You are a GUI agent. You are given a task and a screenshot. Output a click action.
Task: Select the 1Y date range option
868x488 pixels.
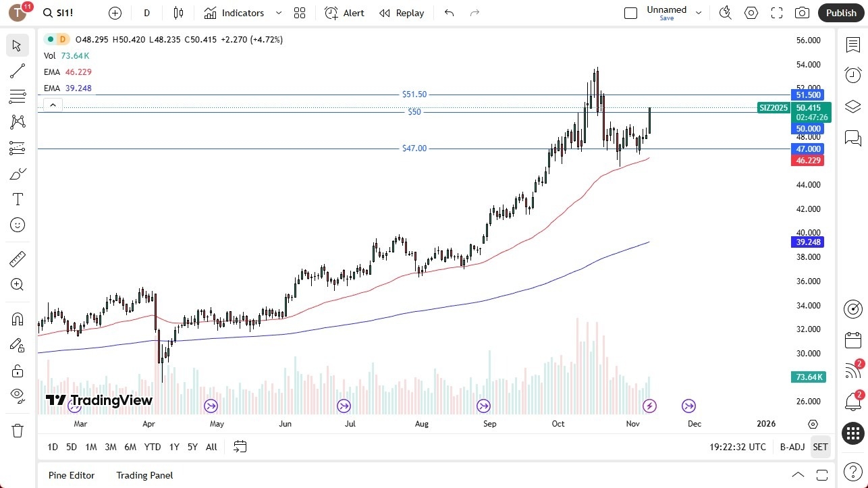(173, 446)
